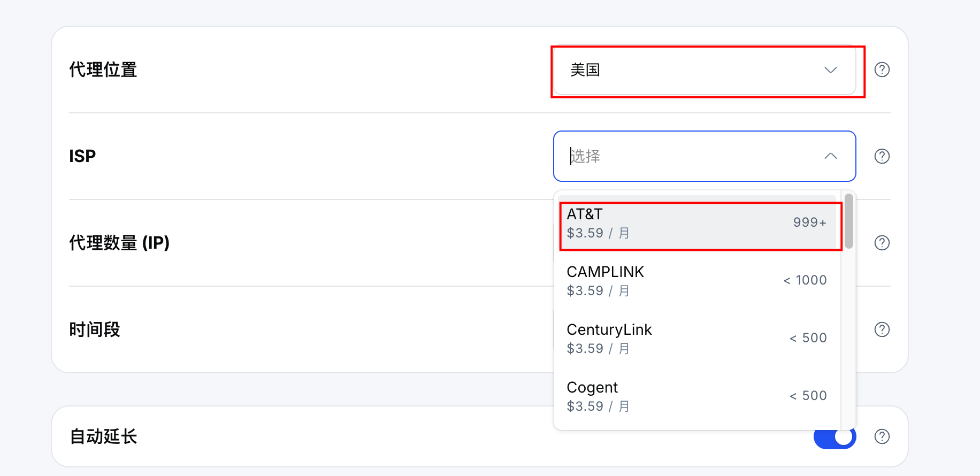The width and height of the screenshot is (980, 476).
Task: Click the 美国 selected location value
Action: pos(585,70)
